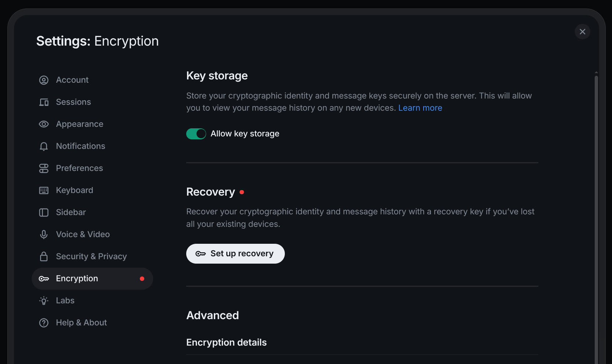This screenshot has width=612, height=364.
Task: Click the Preferences sliders icon
Action: [x=44, y=168]
